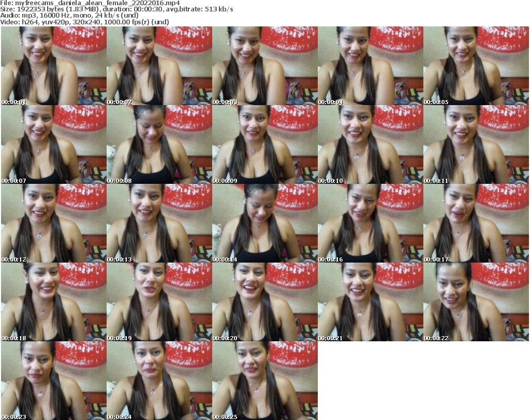
Task: Select the thumbnail stamped 00:00:08
Action: point(159,144)
